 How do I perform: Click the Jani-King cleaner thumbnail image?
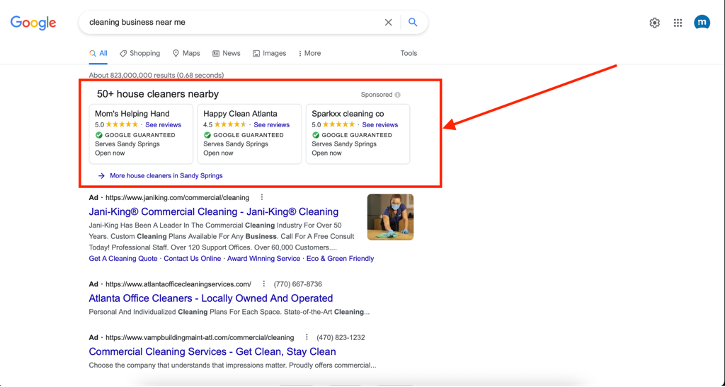click(390, 217)
